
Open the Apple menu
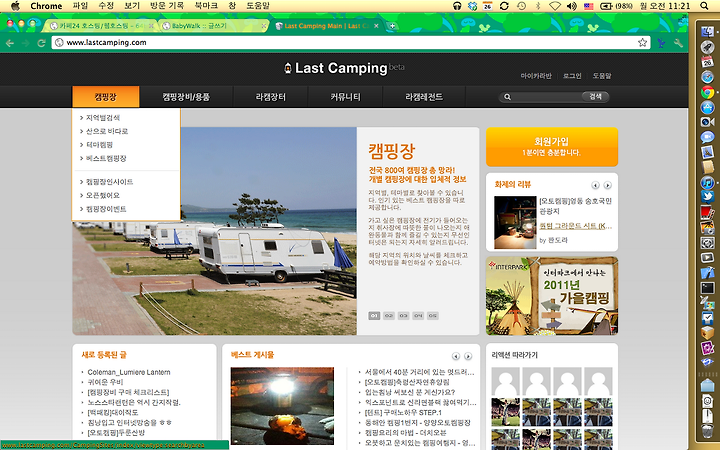click(15, 6)
